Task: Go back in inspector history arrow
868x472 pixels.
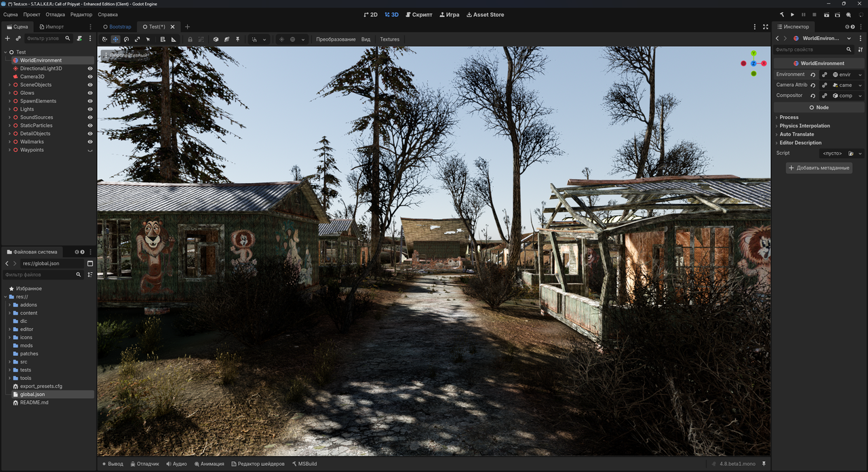Action: (x=777, y=39)
